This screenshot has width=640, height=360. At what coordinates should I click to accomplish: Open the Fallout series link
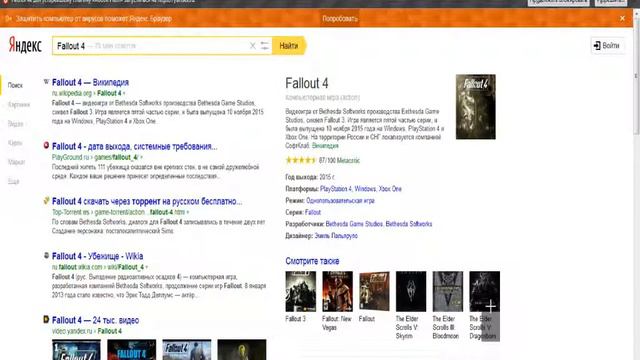(x=313, y=212)
